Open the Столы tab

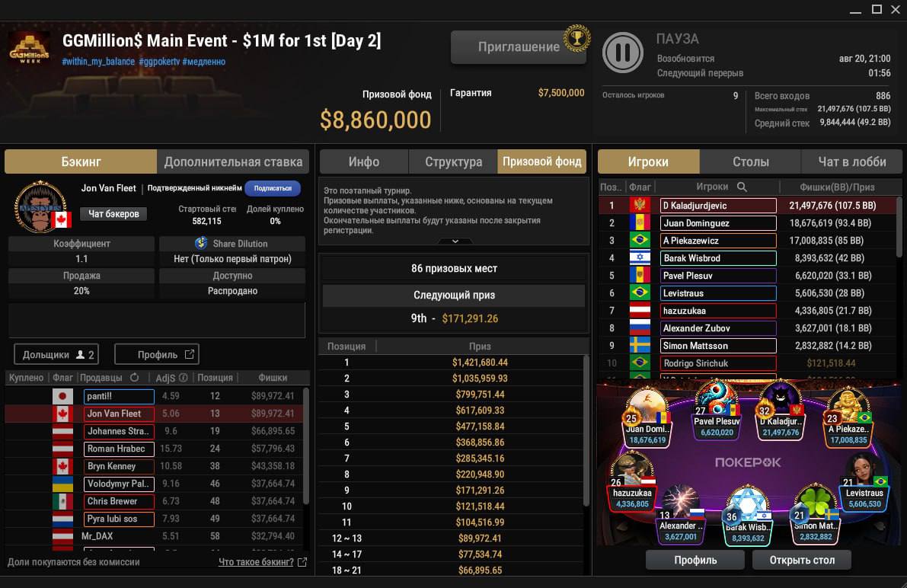(750, 161)
